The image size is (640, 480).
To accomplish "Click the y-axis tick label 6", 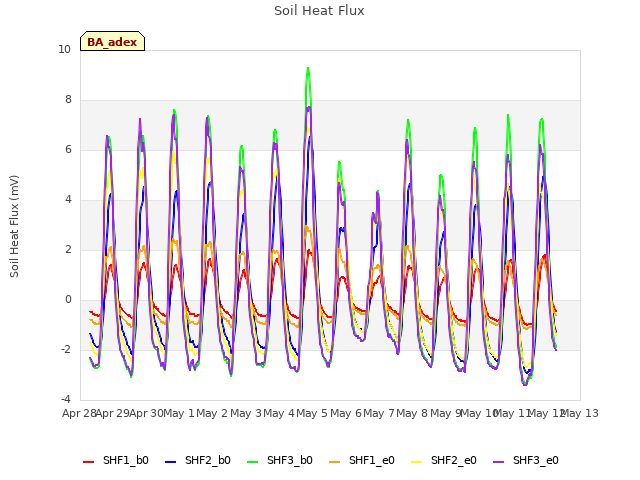I will (68, 150).
